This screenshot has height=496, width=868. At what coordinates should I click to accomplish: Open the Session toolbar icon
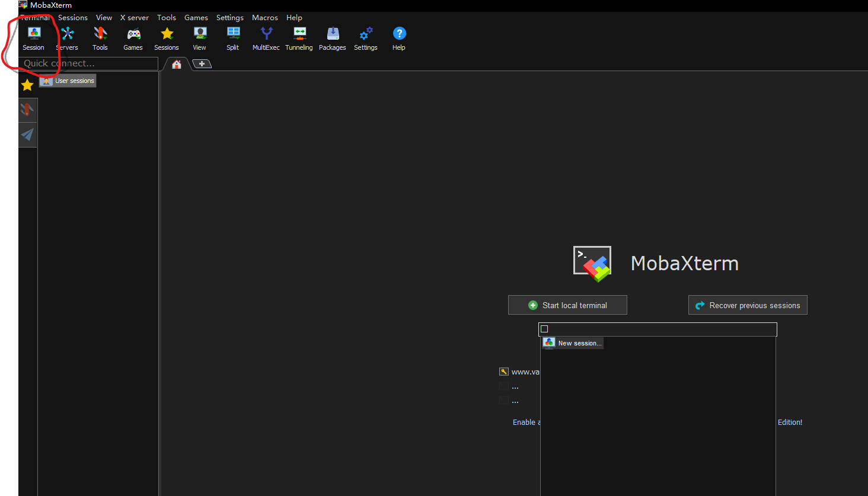pyautogui.click(x=34, y=39)
